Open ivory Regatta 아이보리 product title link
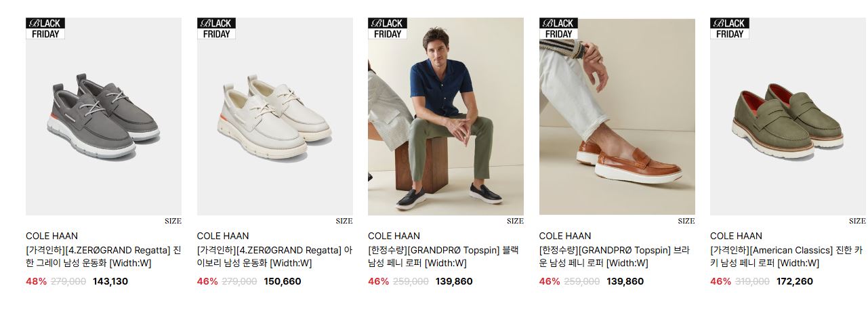 275,257
